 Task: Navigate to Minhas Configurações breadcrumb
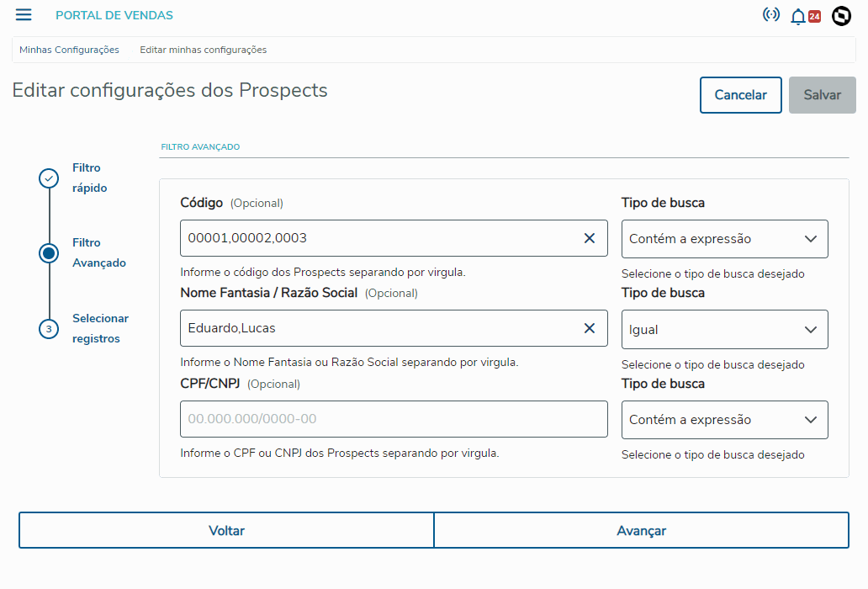(69, 50)
